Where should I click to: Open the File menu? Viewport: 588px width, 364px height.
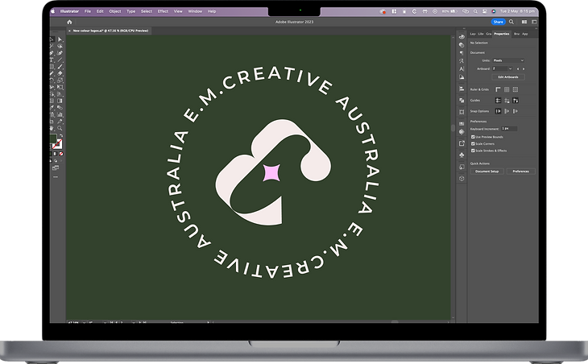pyautogui.click(x=87, y=11)
